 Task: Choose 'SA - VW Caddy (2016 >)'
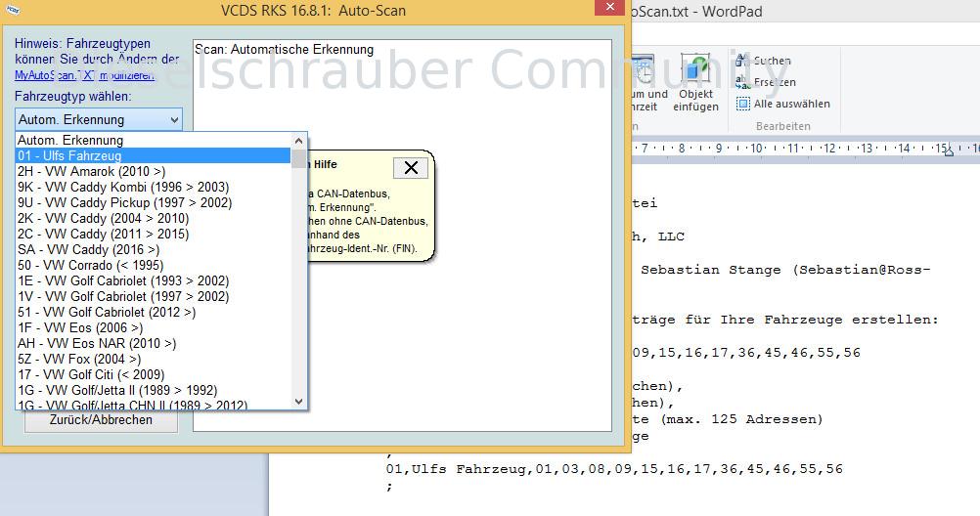(x=154, y=249)
